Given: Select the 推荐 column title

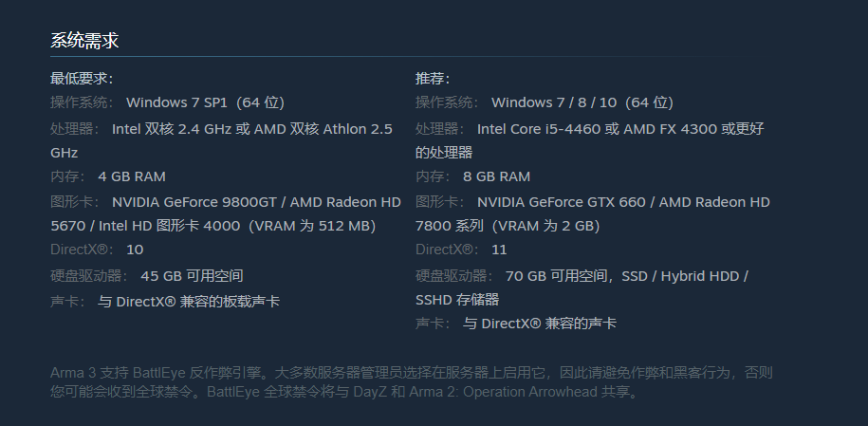Looking at the screenshot, I should click(x=433, y=79).
